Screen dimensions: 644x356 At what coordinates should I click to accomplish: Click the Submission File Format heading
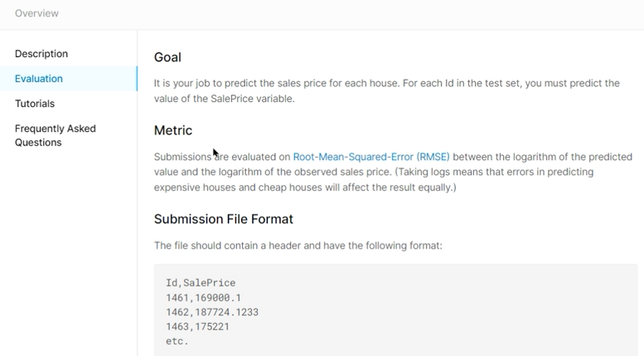point(224,219)
